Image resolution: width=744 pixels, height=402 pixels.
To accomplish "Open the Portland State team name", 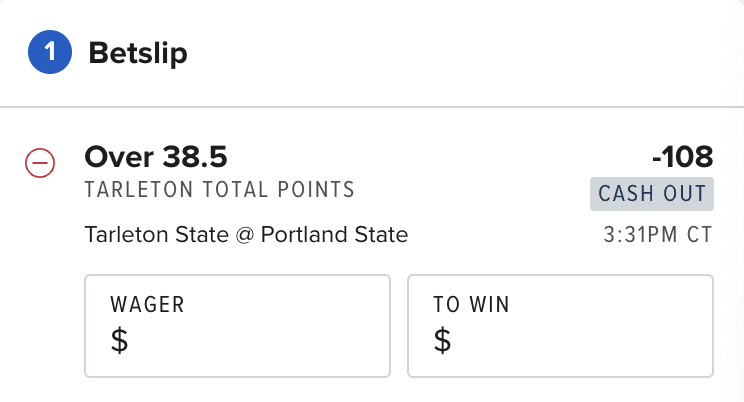I will pos(335,234).
